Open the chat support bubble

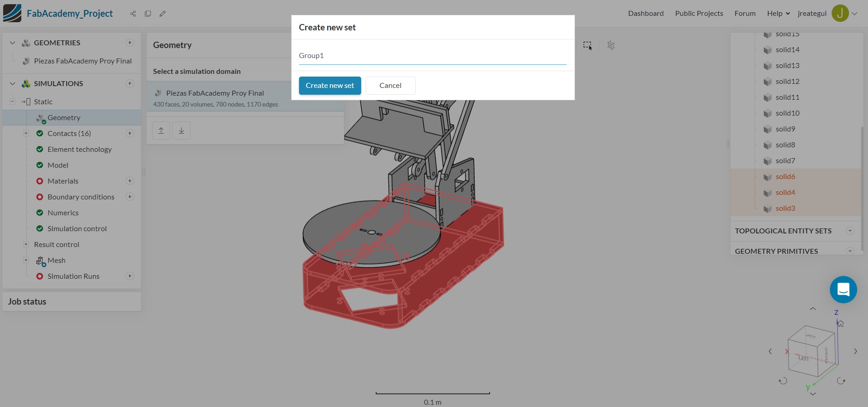(843, 290)
